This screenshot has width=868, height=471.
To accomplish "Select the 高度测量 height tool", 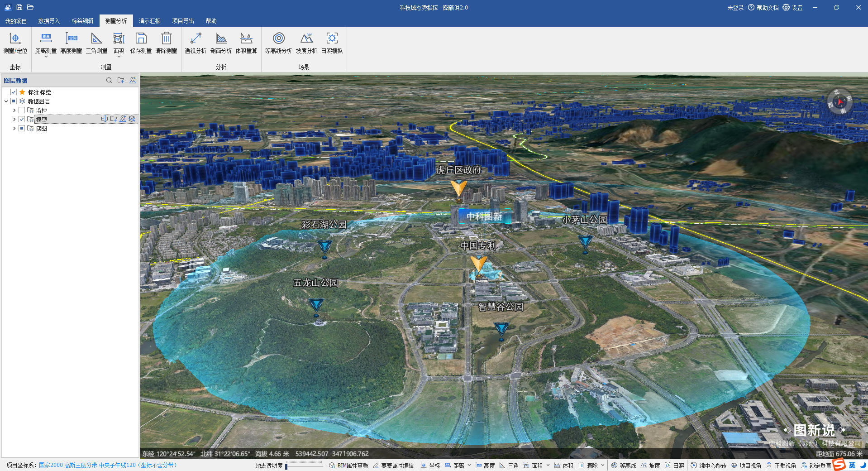I will (x=71, y=43).
